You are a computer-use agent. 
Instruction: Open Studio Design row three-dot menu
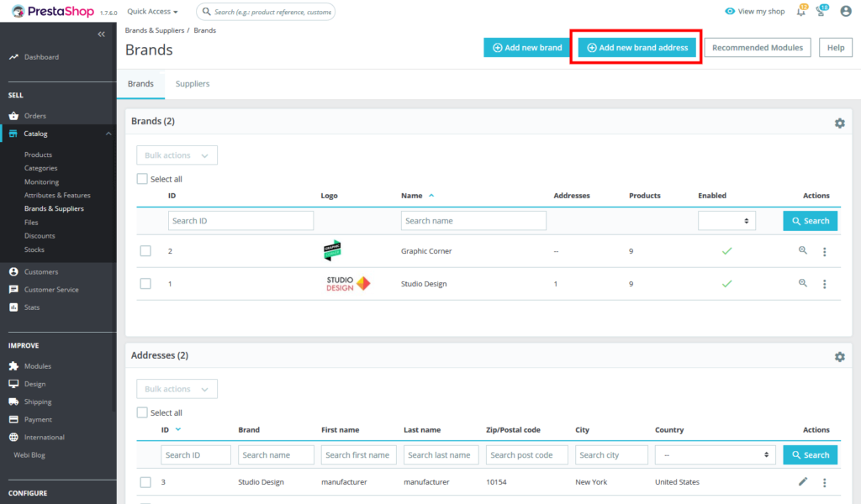[x=824, y=284]
